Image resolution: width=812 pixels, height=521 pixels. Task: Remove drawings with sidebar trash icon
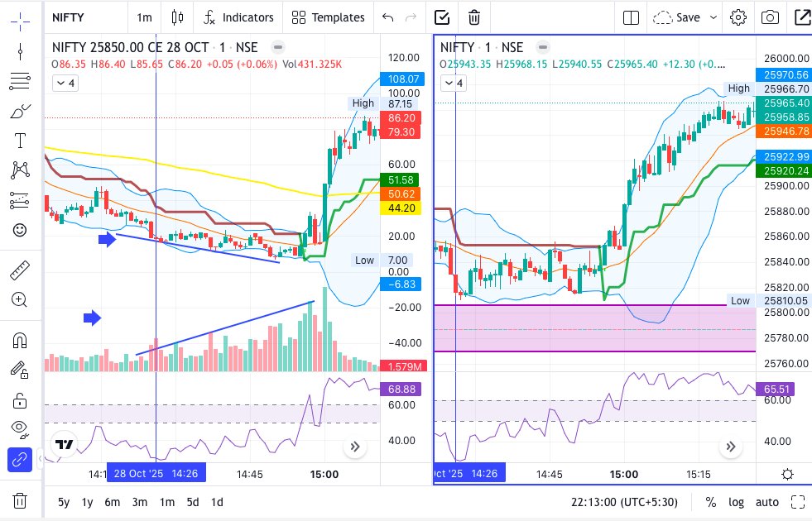click(x=20, y=501)
